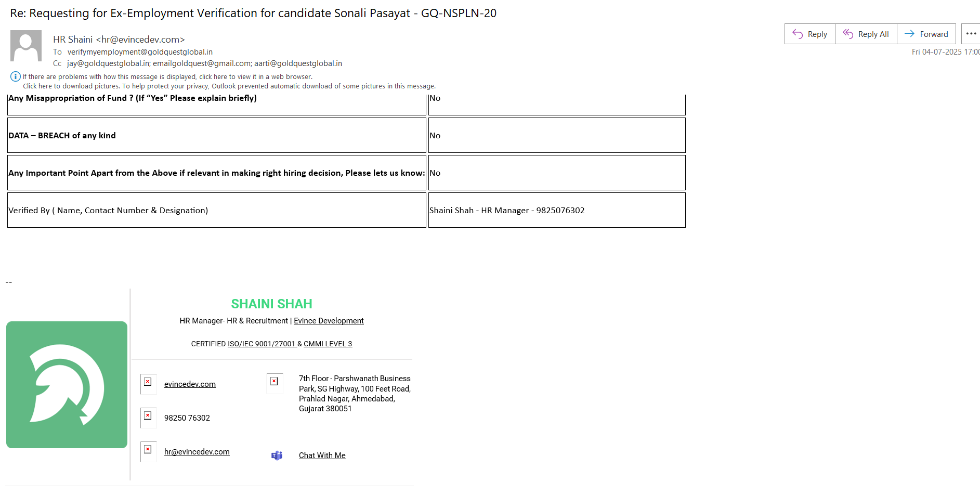The height and width of the screenshot is (495, 980).
Task: Click blocked image icon beside the address
Action: 275,382
